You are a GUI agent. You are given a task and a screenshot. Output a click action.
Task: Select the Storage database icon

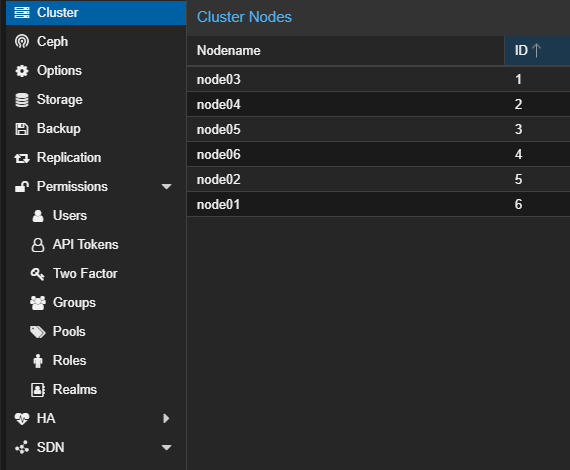click(x=22, y=100)
